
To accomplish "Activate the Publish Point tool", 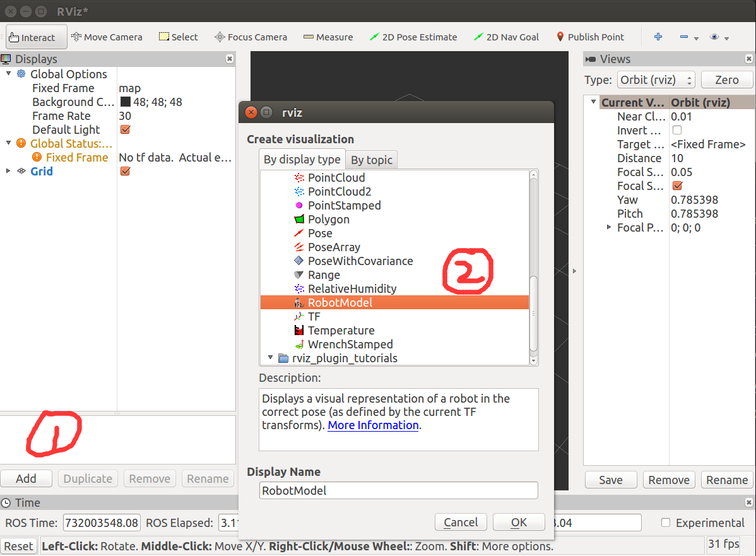I will (x=590, y=37).
